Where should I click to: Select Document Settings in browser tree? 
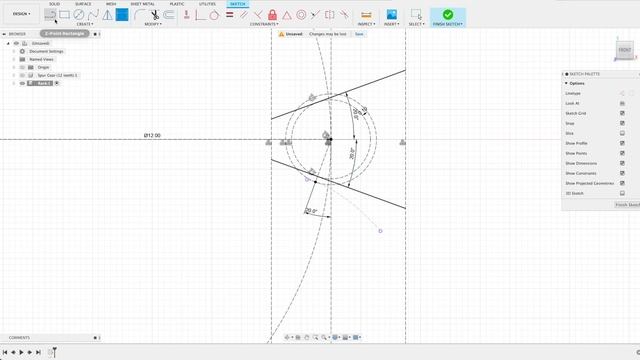pyautogui.click(x=46, y=51)
